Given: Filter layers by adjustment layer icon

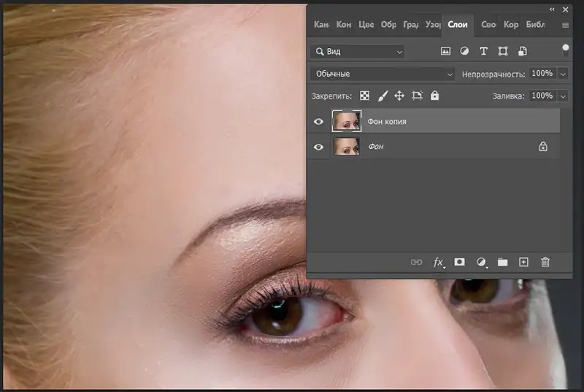Looking at the screenshot, I should pyautogui.click(x=464, y=51).
